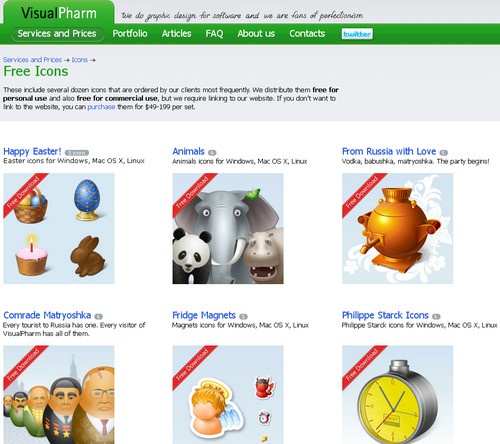The height and width of the screenshot is (444, 500).
Task: Go to the Portfolio menu item
Action: tap(130, 34)
